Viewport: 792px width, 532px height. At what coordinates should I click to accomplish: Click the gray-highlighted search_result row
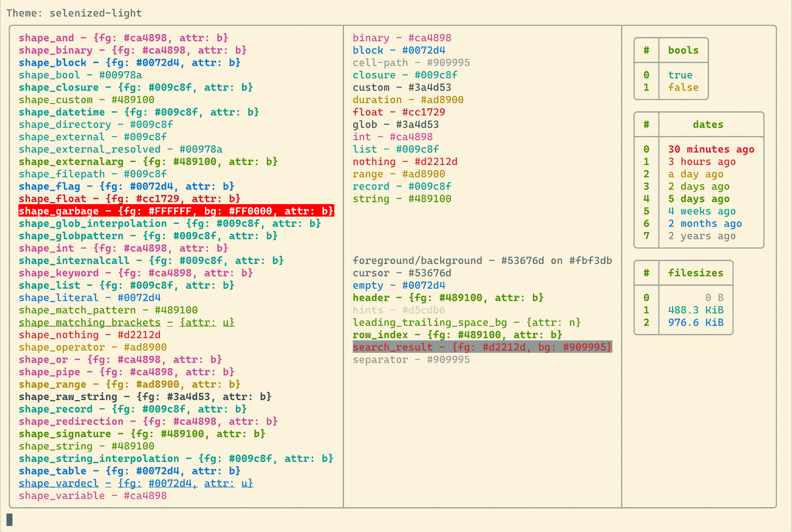pyautogui.click(x=482, y=347)
